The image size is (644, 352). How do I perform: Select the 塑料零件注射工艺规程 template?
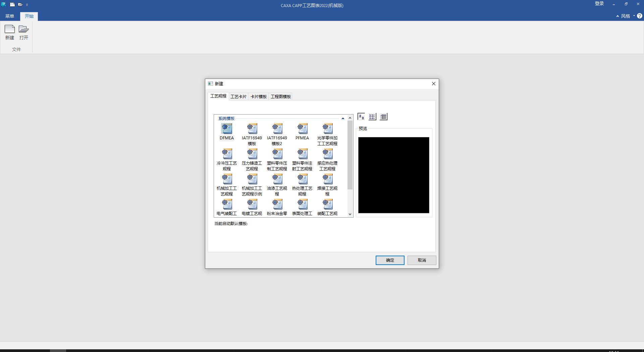tap(302, 160)
